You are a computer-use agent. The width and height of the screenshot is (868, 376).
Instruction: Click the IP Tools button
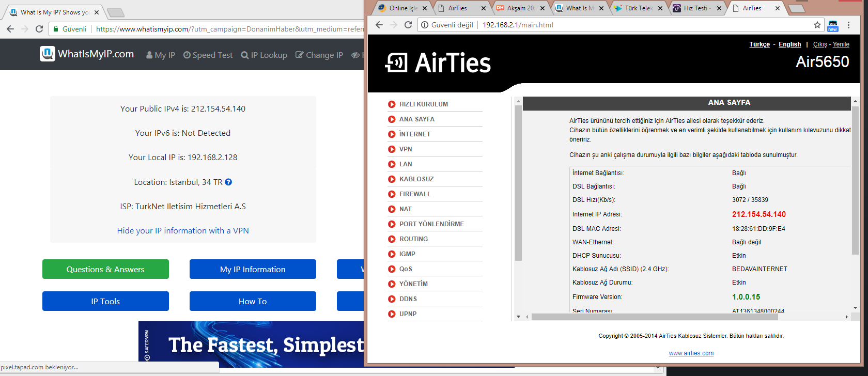105,301
